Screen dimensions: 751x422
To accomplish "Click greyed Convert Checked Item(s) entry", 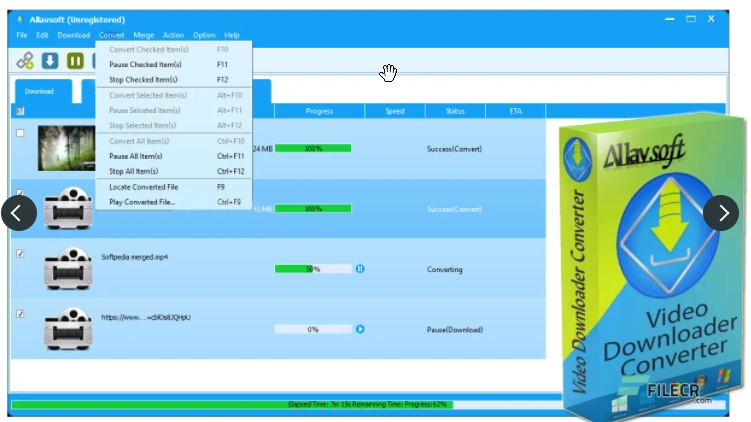I will tap(174, 49).
